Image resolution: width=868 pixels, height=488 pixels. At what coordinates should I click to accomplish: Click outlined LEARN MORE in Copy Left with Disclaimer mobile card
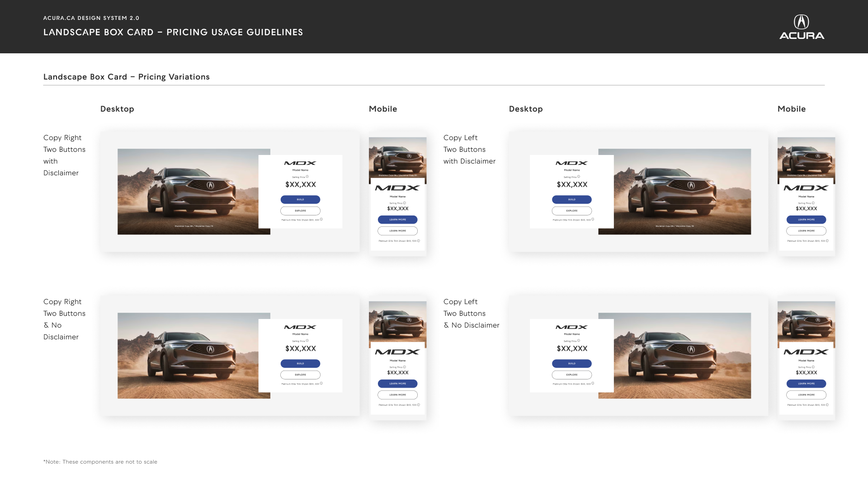pyautogui.click(x=807, y=231)
